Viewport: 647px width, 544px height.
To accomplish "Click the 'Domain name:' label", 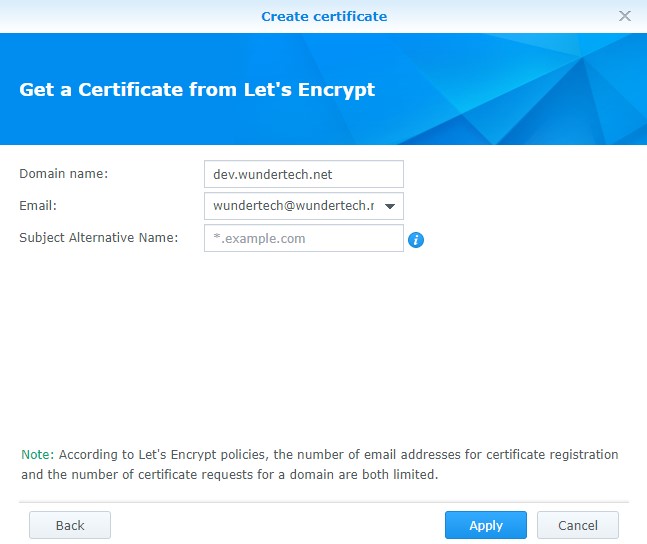I will point(64,174).
